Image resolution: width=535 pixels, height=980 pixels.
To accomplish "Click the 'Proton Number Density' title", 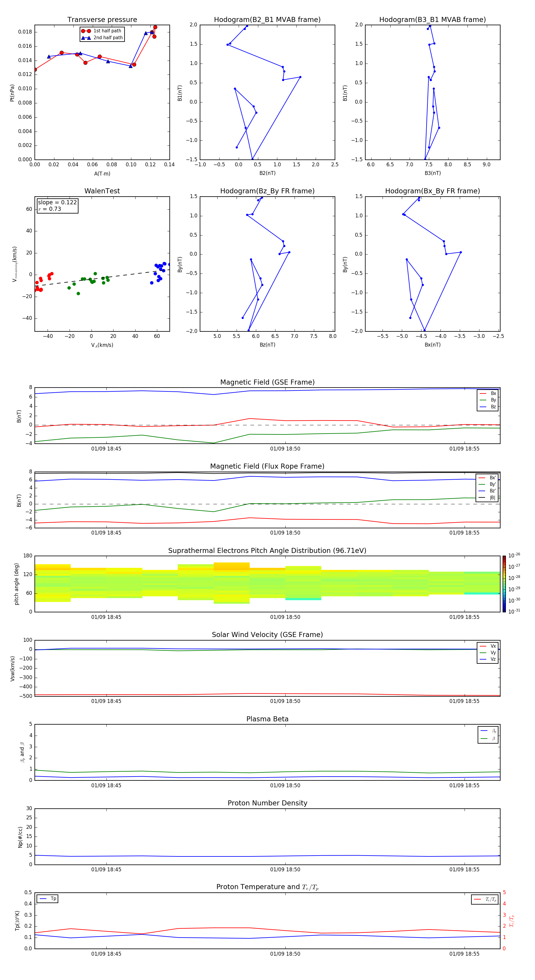I will [x=267, y=803].
